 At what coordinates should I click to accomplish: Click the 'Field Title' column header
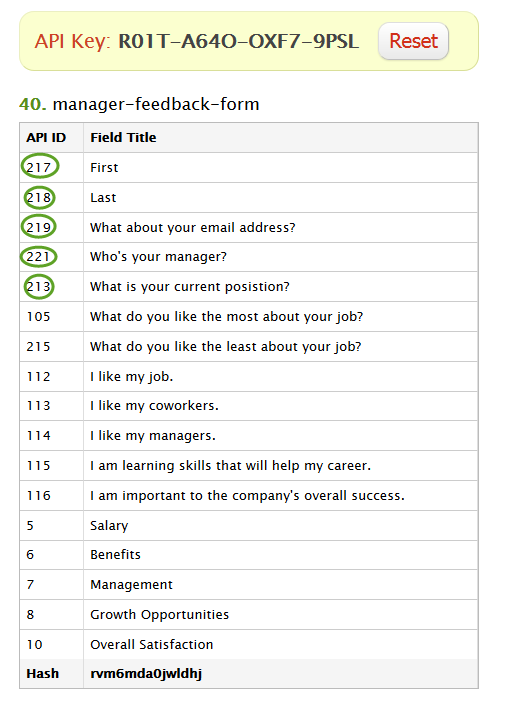(123, 137)
